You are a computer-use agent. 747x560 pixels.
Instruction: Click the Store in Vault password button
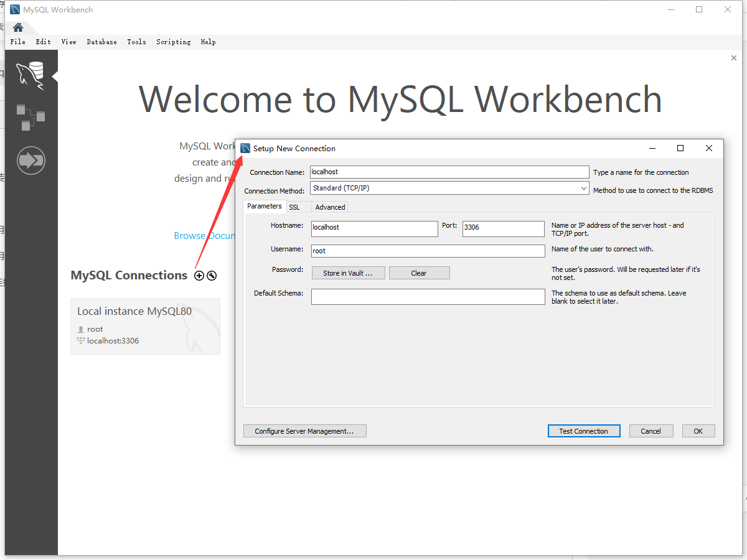pos(348,273)
